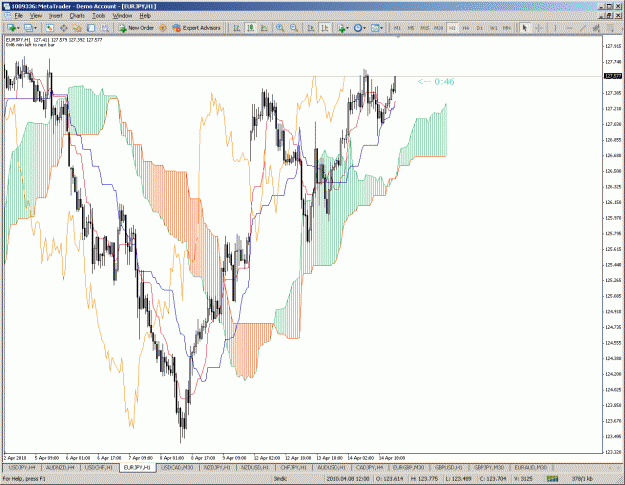The height and width of the screenshot is (485, 625).
Task: Set timeframe to M15
Action: 425,28
